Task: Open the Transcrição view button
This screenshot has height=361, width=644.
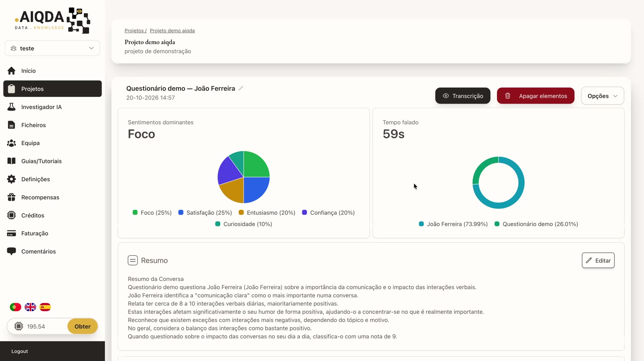Action: [463, 96]
